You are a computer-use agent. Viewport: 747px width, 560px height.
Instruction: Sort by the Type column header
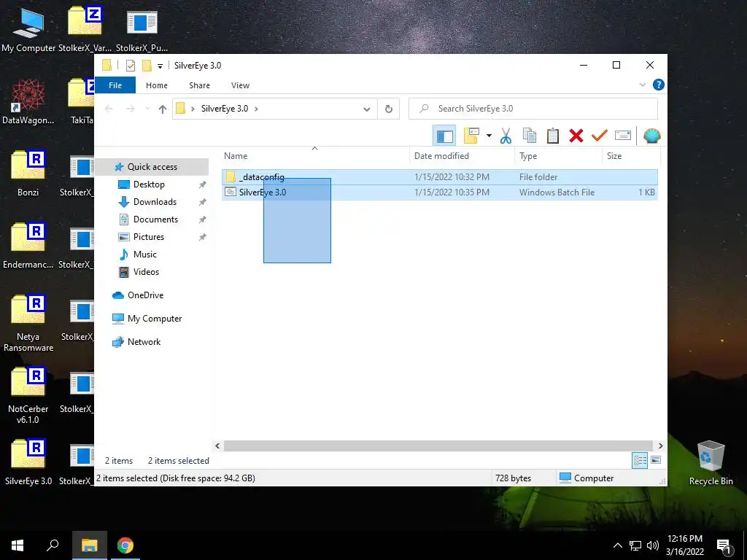pos(558,156)
